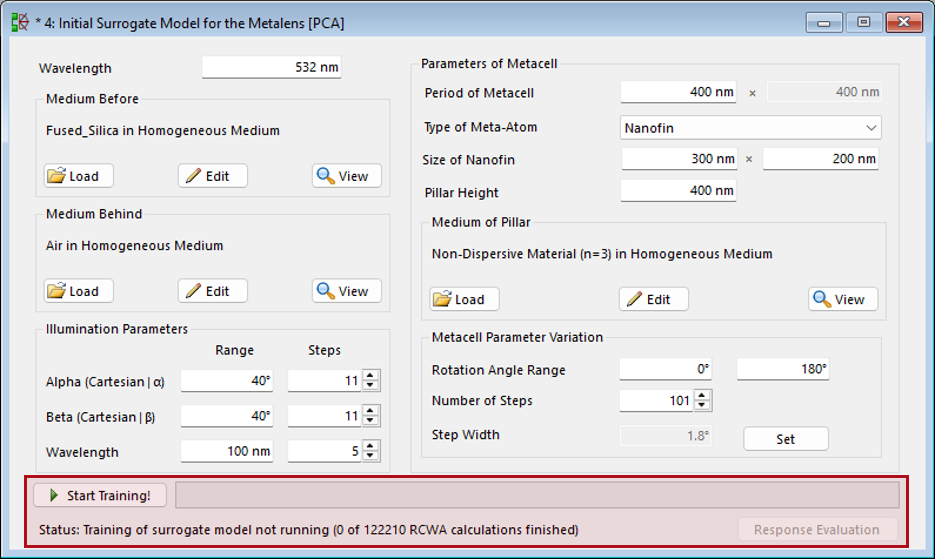The image size is (935, 559).
Task: View the Medium of Pillar
Action: coord(842,299)
